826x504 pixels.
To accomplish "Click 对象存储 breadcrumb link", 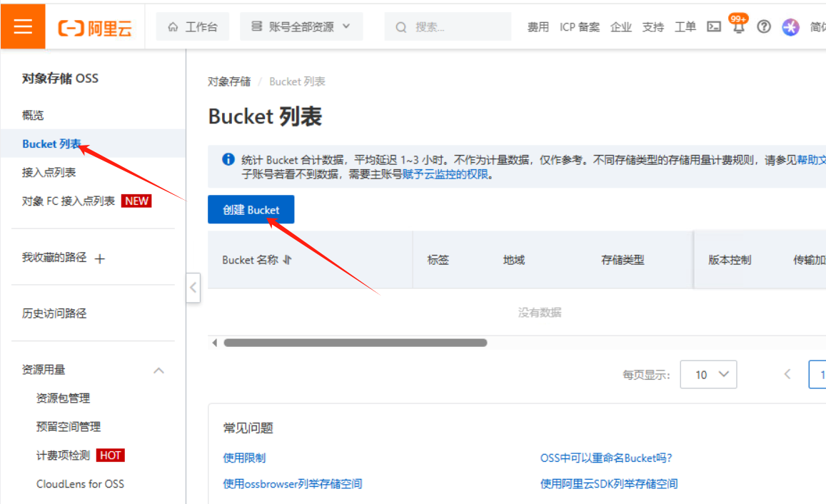I will point(229,81).
